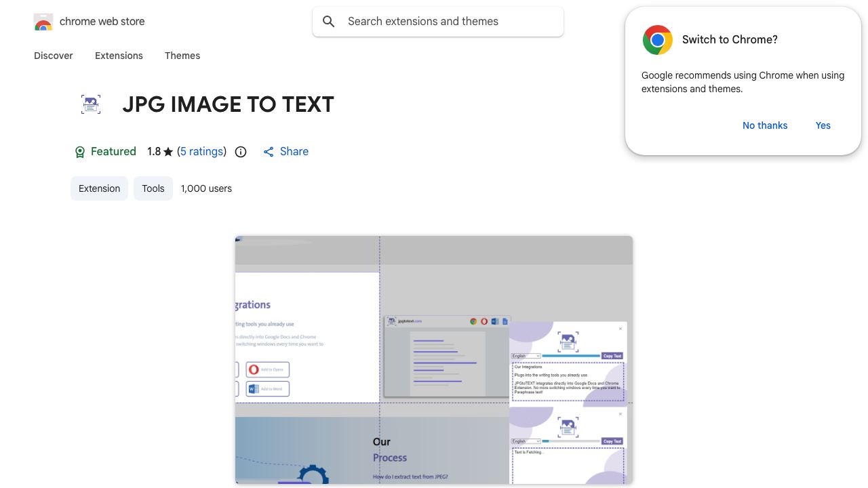Click the "JPG IMAGE TO TEXT" heading
The height and width of the screenshot is (488, 868).
coord(229,104)
